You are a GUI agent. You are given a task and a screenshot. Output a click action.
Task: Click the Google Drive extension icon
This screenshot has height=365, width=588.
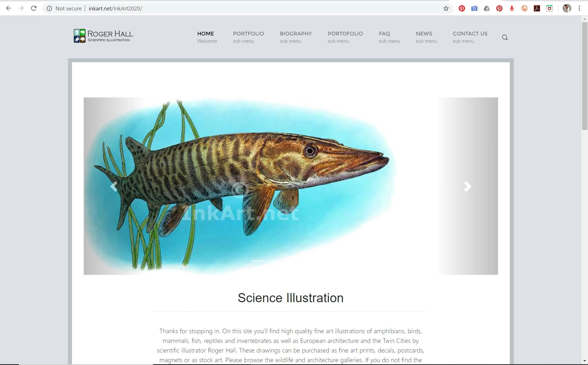487,8
